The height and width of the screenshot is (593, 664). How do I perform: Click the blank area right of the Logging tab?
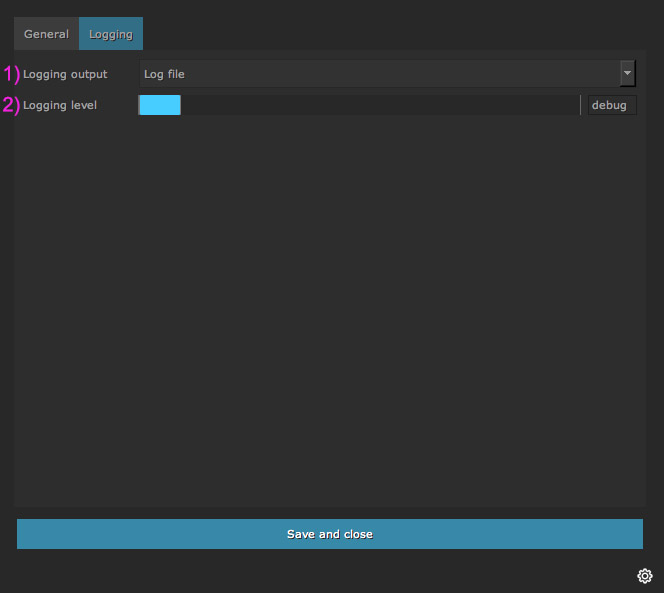coord(400,34)
